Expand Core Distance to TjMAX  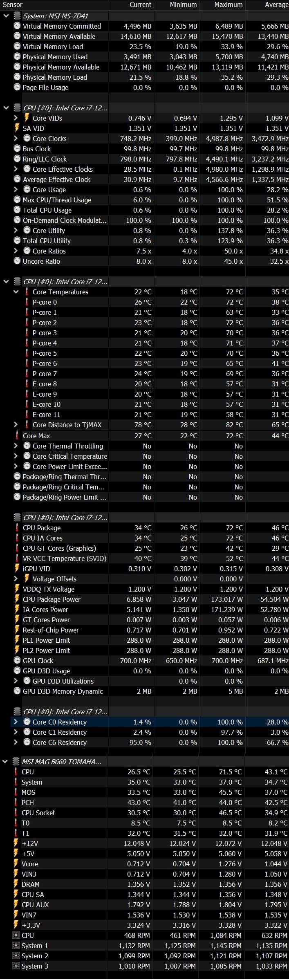[x=16, y=425]
